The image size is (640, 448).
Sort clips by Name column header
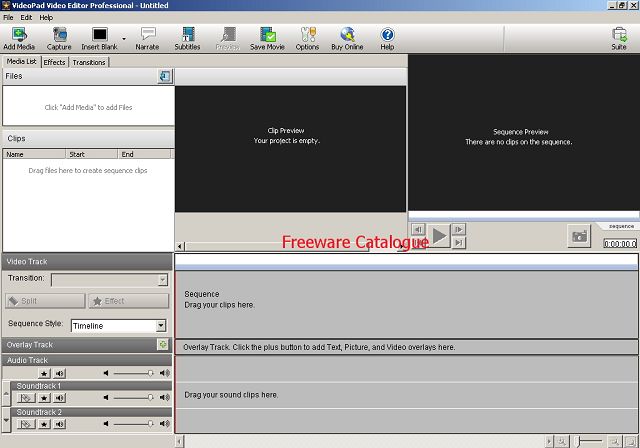click(x=34, y=154)
